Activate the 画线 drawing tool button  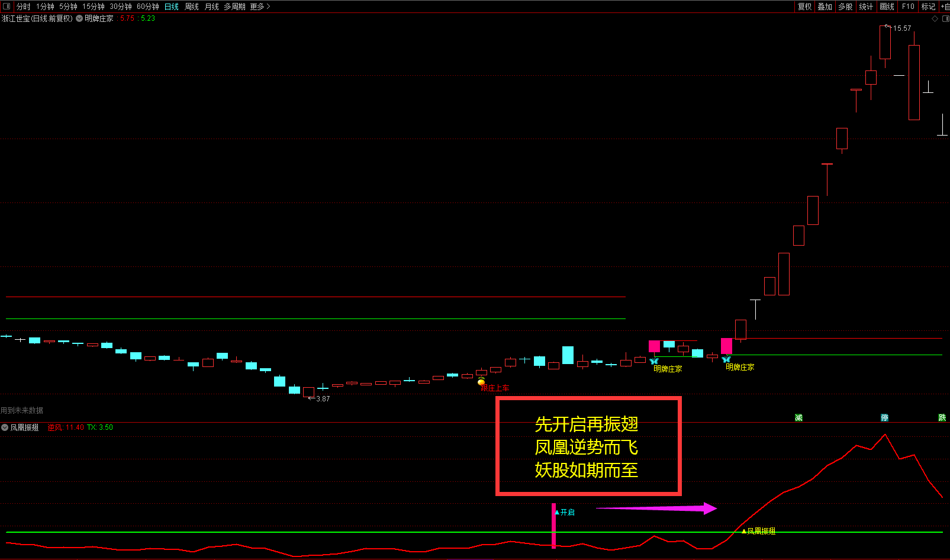pos(887,7)
